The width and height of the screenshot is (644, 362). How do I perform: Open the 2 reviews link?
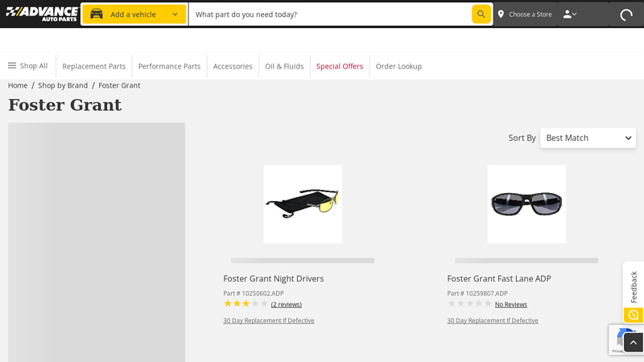(x=287, y=305)
